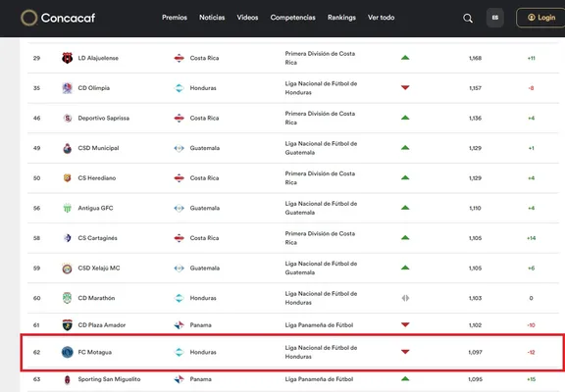This screenshot has height=392, width=565.
Task: Click the FC Motagua club crest
Action: tap(68, 352)
